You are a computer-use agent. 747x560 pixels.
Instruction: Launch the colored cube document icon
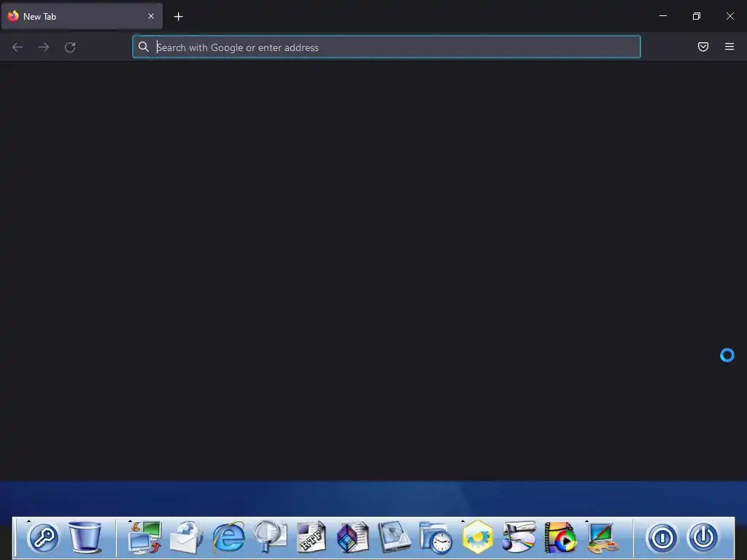coord(353,537)
